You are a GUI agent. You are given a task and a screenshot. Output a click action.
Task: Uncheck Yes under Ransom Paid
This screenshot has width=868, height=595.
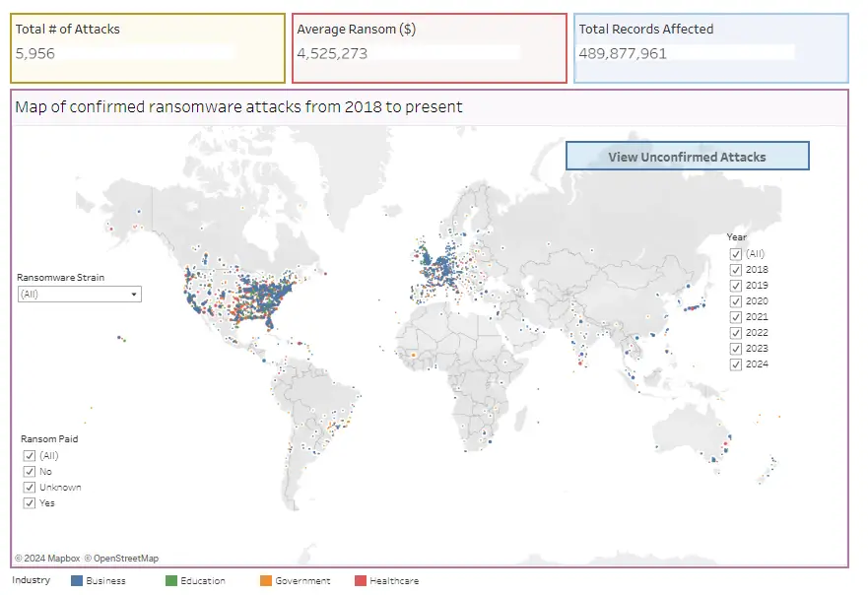(30, 502)
